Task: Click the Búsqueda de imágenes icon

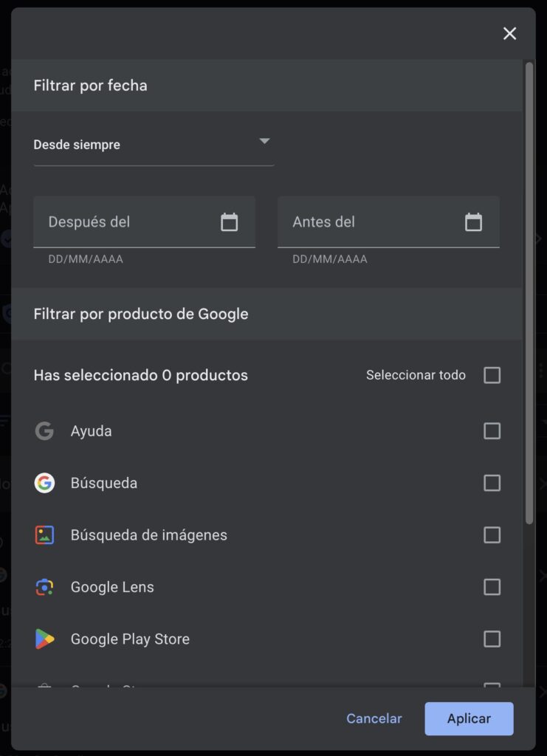Action: pos(44,535)
